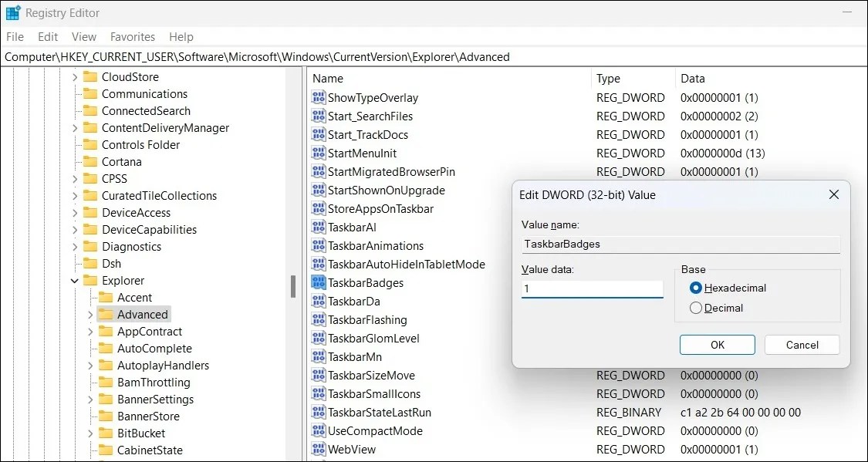Open the View menu
Image resolution: width=868 pixels, height=462 pixels.
84,37
